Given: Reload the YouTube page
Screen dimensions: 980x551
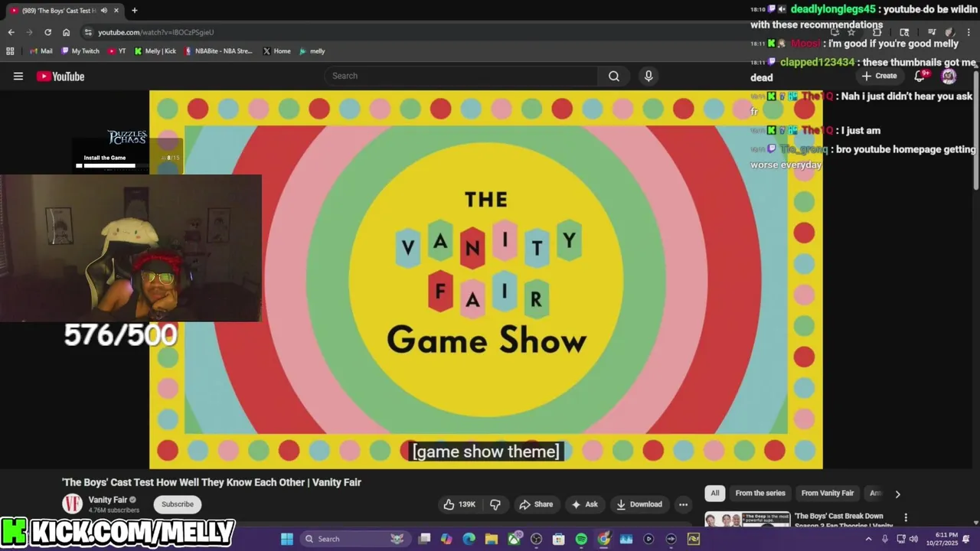Looking at the screenshot, I should 47,32.
